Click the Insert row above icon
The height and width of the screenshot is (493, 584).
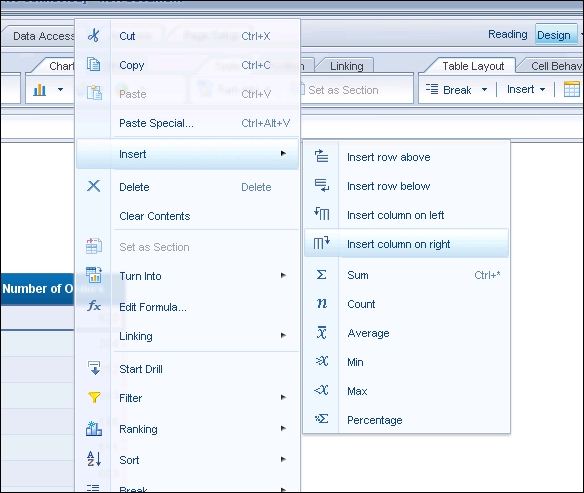coord(321,156)
